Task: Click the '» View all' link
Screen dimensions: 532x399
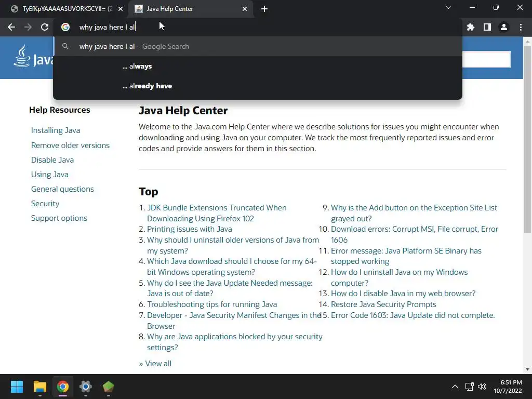Action: [x=155, y=363]
